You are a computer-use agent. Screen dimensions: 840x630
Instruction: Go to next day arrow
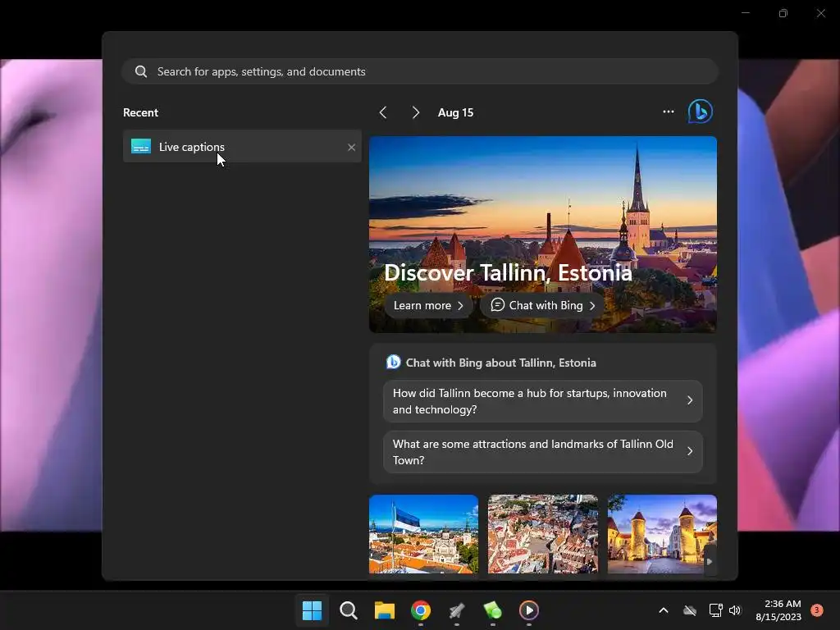[415, 112]
